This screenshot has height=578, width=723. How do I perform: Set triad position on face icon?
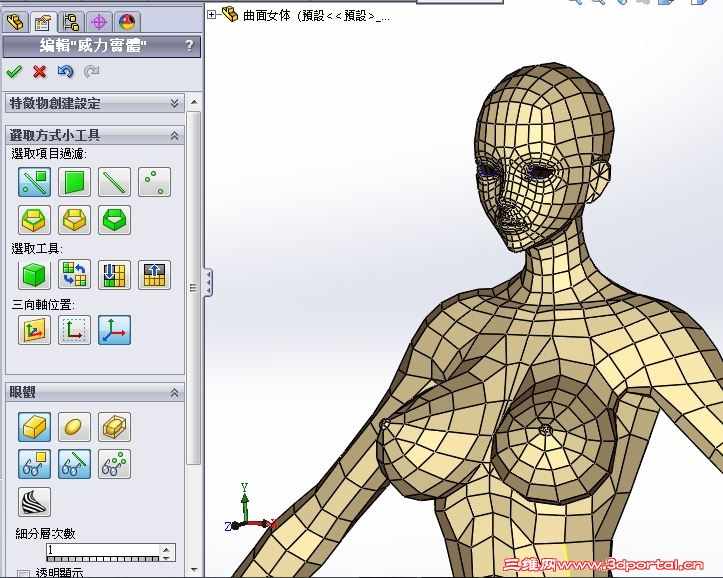click(x=35, y=330)
